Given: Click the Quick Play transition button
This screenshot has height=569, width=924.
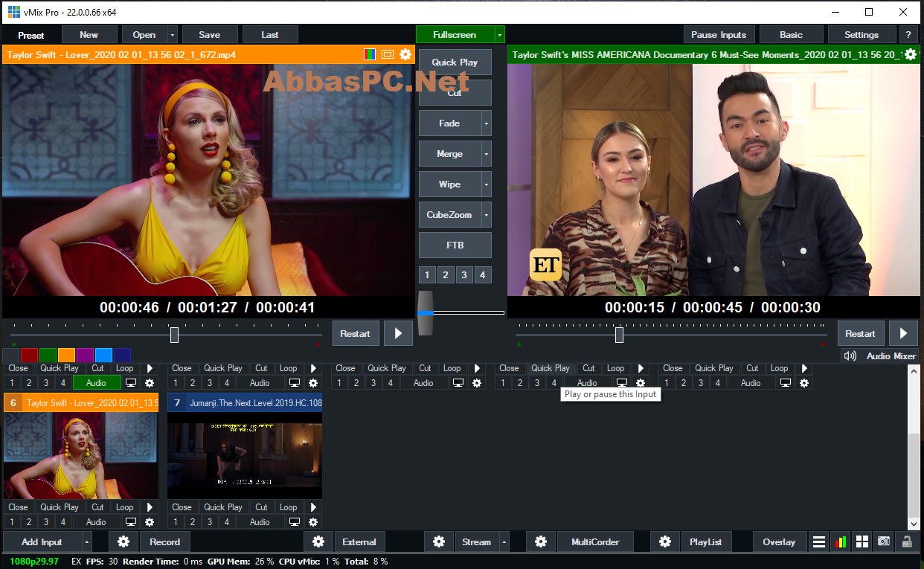Looking at the screenshot, I should [x=455, y=62].
